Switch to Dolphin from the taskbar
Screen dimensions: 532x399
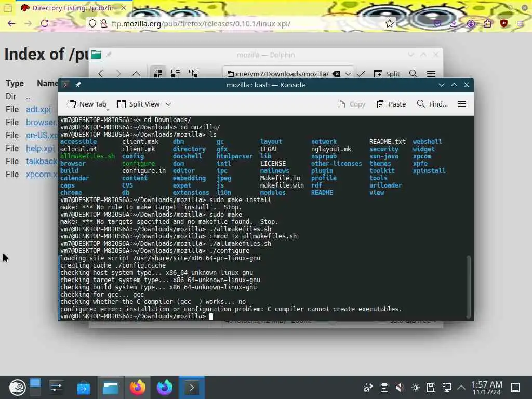click(111, 388)
